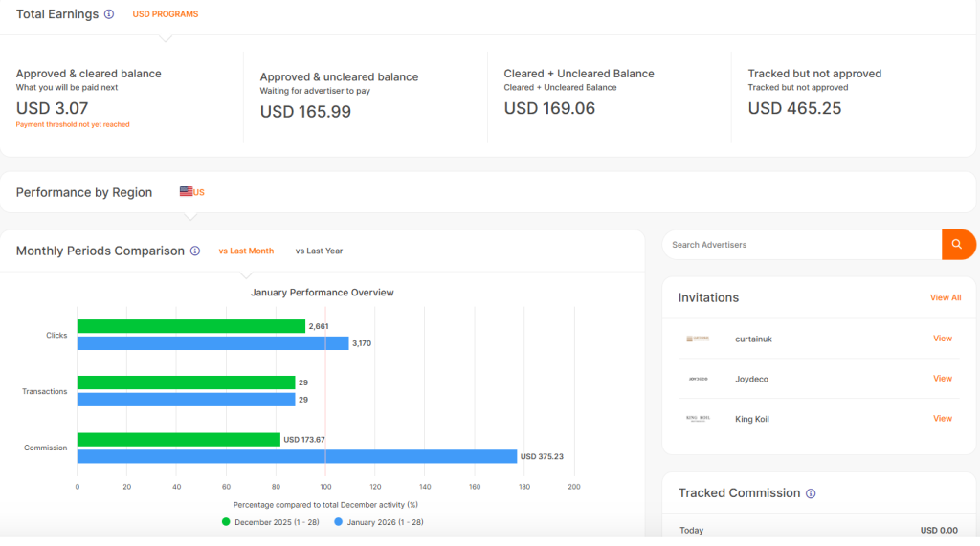The height and width of the screenshot is (546, 980).
Task: View the King Koil invitation
Action: click(x=943, y=419)
